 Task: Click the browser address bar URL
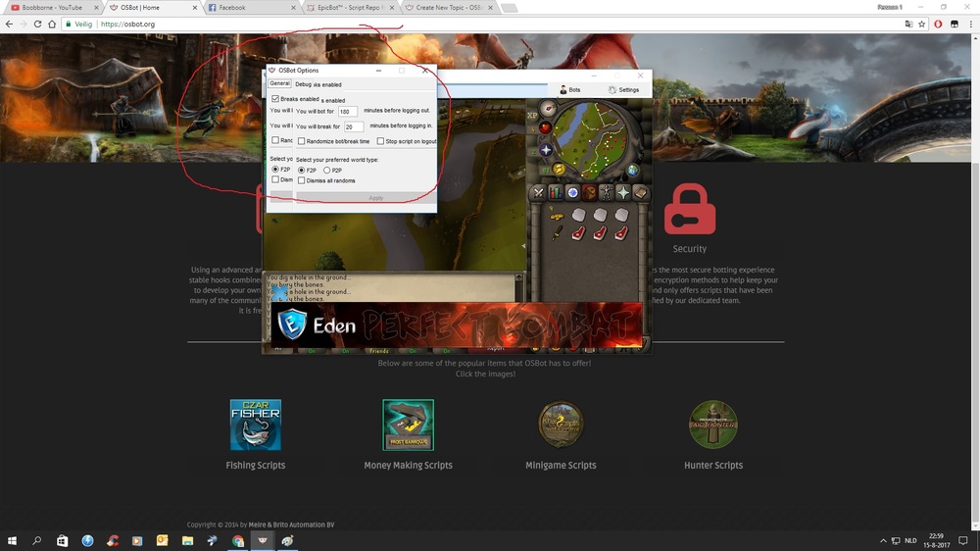click(x=127, y=24)
